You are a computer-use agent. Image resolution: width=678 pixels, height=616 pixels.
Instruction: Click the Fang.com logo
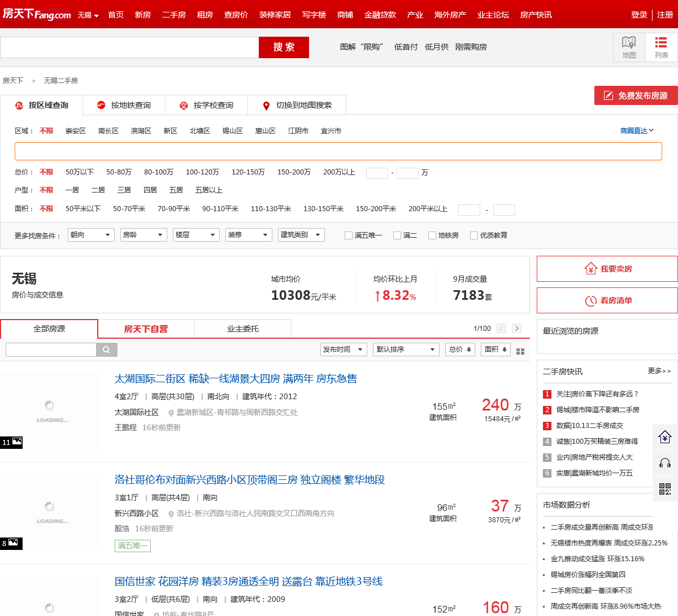click(37, 14)
